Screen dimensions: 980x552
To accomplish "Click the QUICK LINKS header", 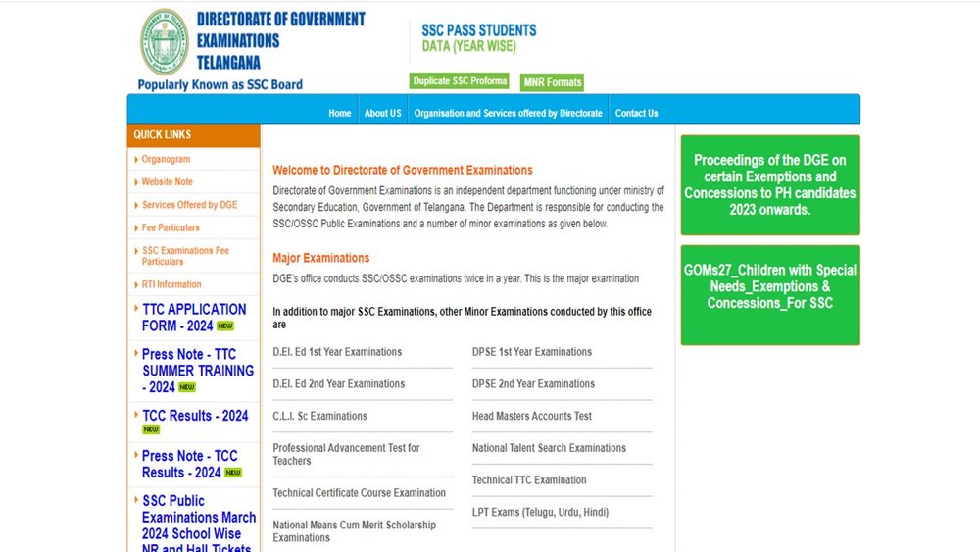I will (193, 135).
